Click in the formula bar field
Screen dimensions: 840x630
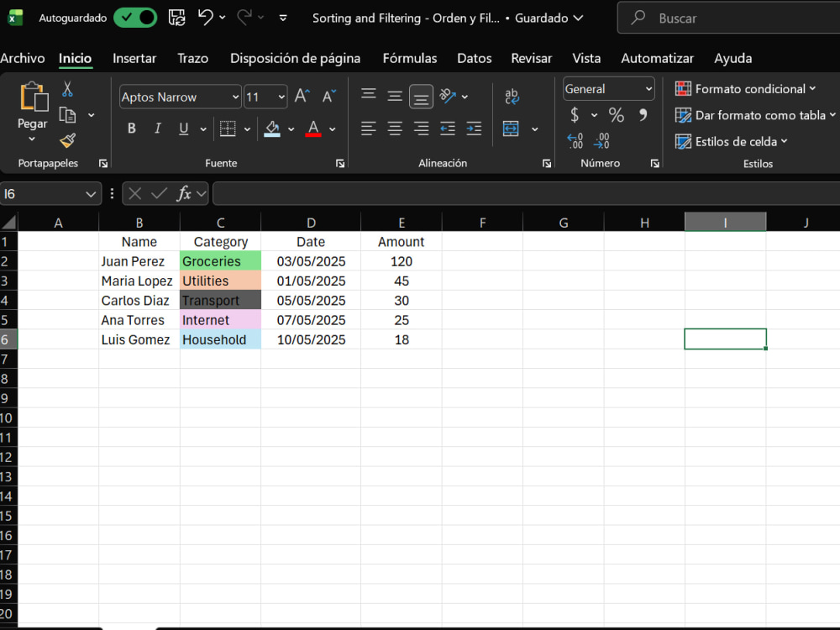click(x=526, y=193)
